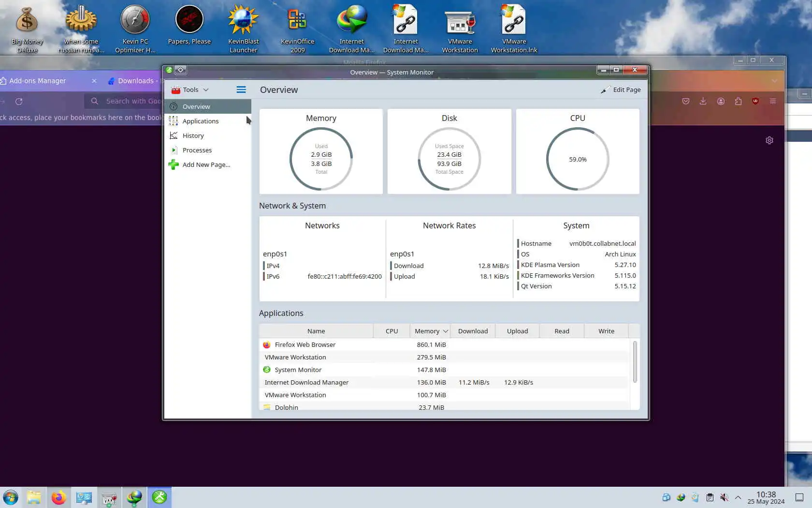Image resolution: width=812 pixels, height=508 pixels.
Task: Click Internet Download Manager on the taskbar
Action: (134, 497)
